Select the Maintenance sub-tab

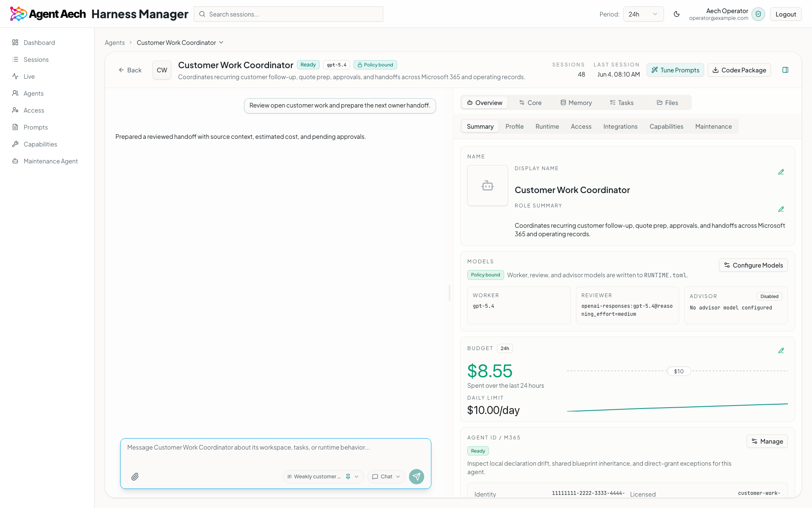click(713, 126)
